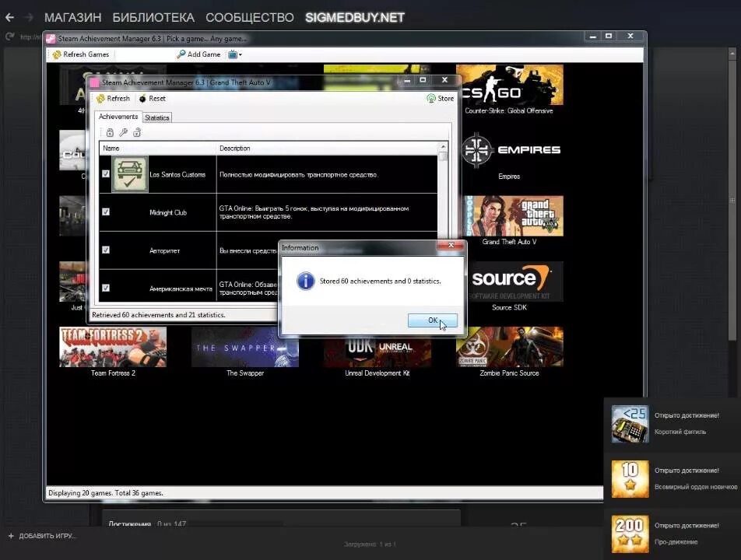The image size is (741, 560).
Task: Close the Grand Theft Auto V achievement window
Action: 444,80
